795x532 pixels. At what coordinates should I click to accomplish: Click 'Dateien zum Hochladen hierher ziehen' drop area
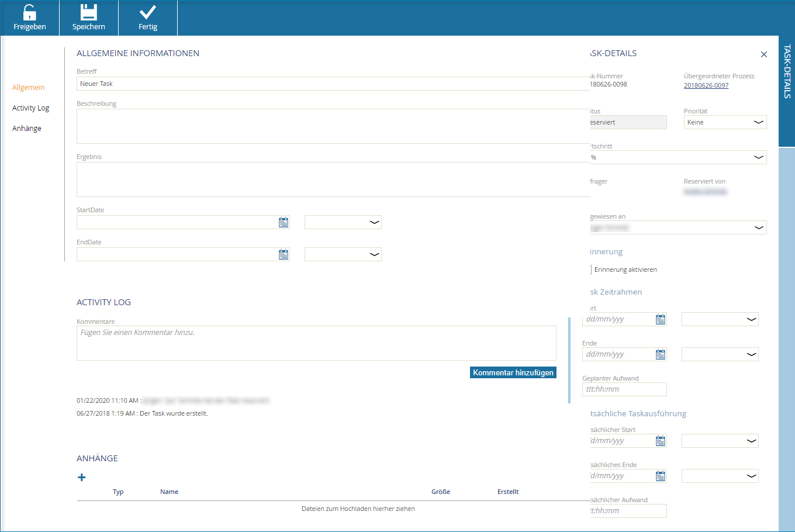(358, 509)
